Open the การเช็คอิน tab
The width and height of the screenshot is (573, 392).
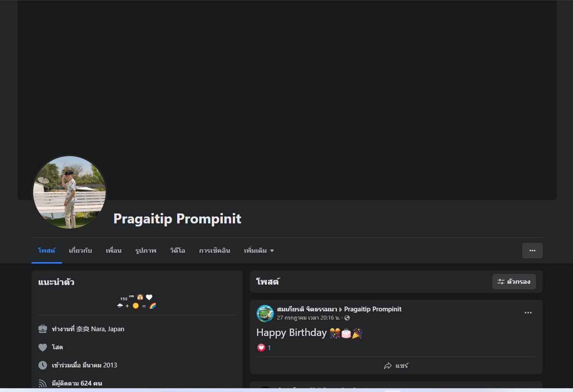point(215,251)
